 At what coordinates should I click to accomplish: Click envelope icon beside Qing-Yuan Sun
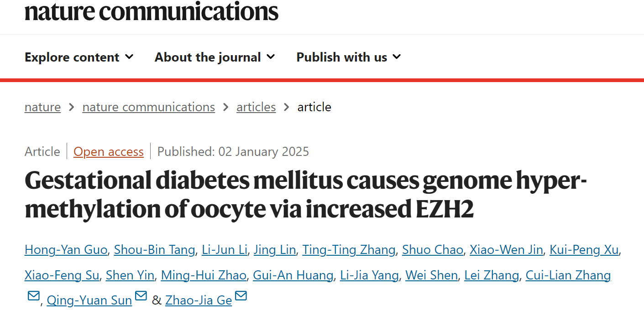[x=141, y=296]
